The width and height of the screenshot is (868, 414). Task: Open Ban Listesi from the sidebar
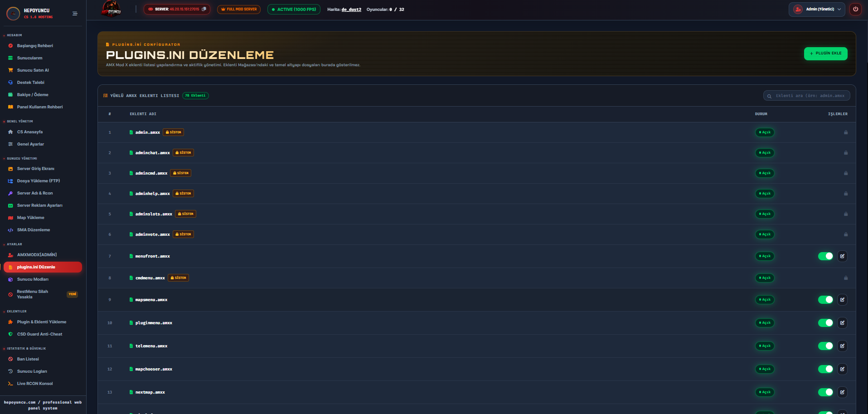pos(43,359)
